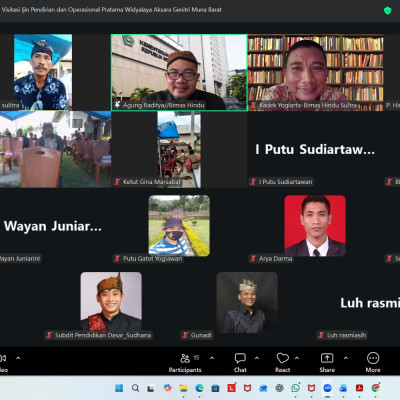The image size is (400, 400).
Task: Open the React heart menu
Action: 282,363
